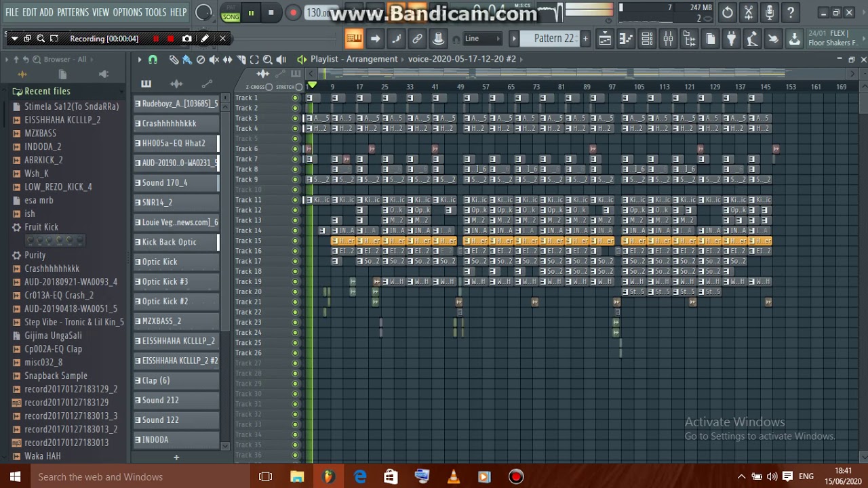Screen dimensions: 868x488
Task: Open the Channel rack view icon
Action: (647, 39)
